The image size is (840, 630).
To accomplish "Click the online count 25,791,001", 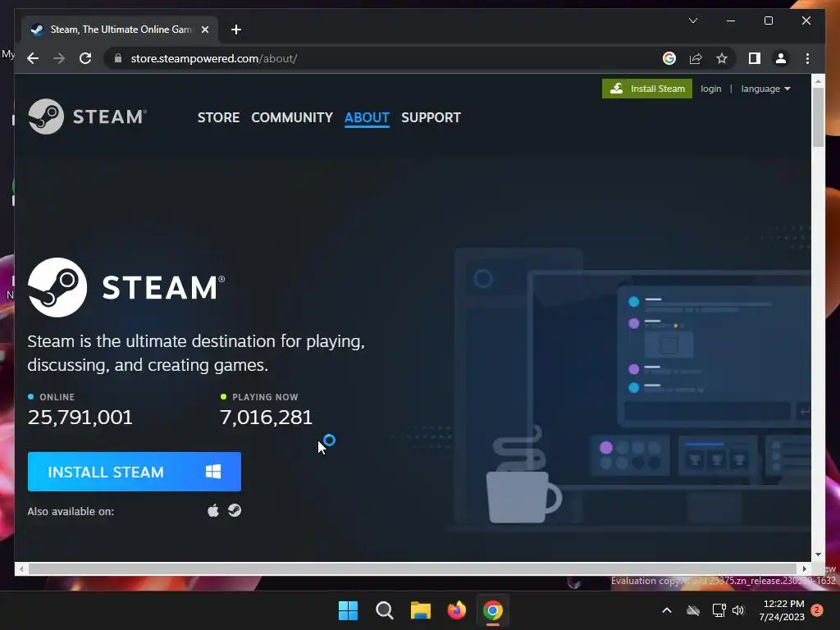I will tap(80, 418).
